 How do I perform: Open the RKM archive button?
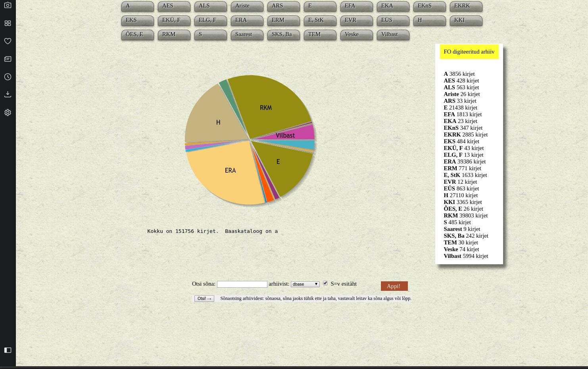pyautogui.click(x=174, y=35)
